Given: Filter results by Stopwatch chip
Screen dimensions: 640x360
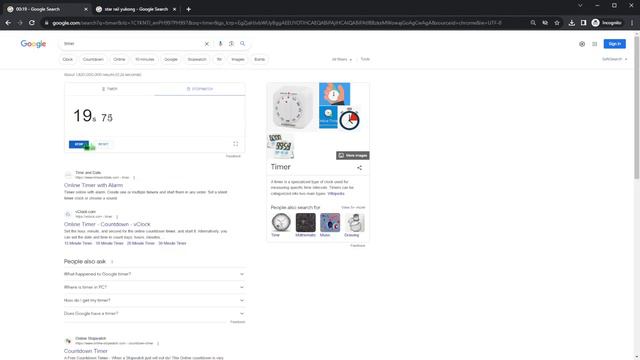Looking at the screenshot, I should point(197,59).
